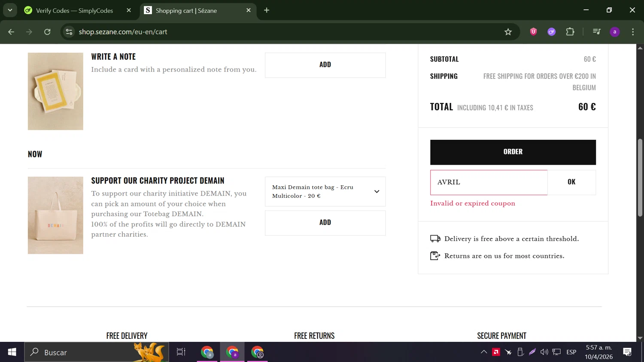Open the profile avatar menu
644x362 pixels.
tap(615, 32)
